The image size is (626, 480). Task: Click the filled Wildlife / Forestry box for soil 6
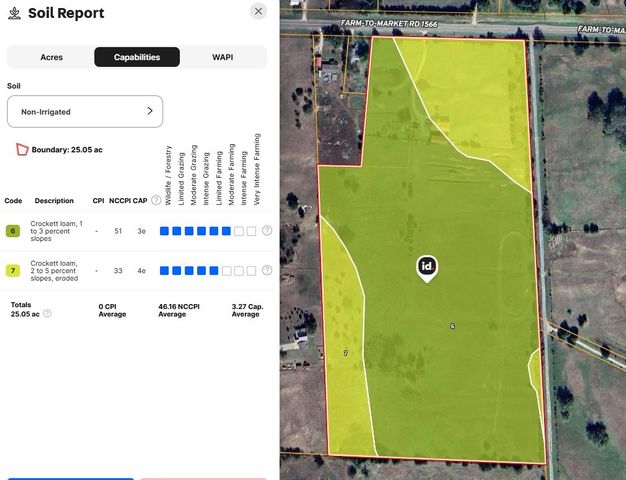165,231
